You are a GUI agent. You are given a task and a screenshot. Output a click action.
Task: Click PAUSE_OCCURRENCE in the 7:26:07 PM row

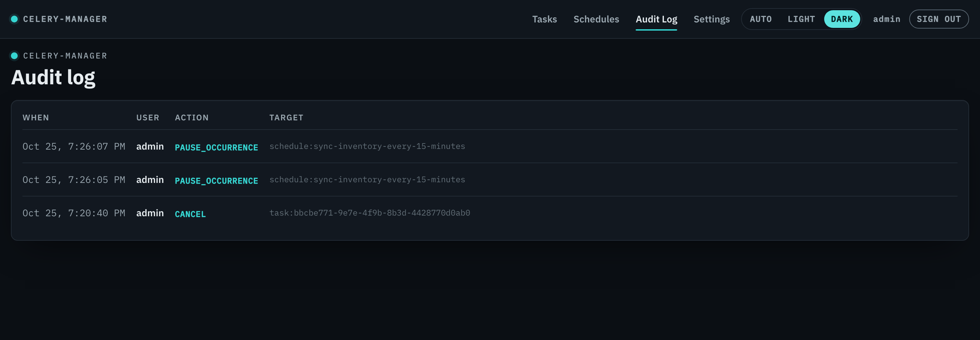point(216,148)
